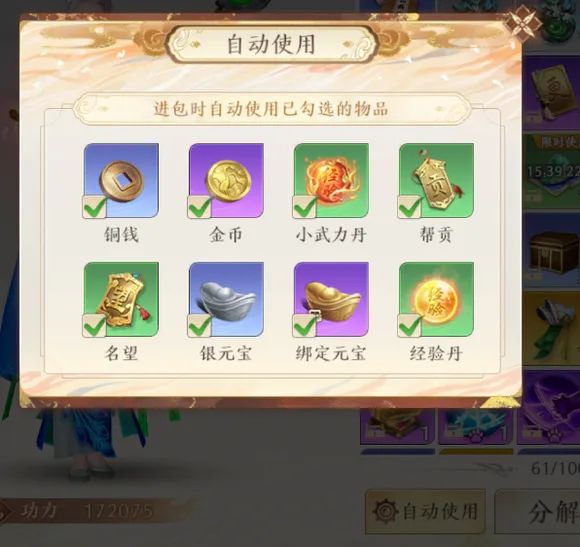Close the 自动使用 dialog

coord(522,23)
